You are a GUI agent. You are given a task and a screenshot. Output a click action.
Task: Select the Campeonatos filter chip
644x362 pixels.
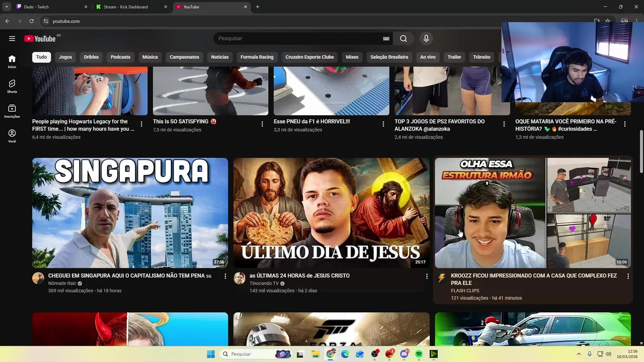click(x=184, y=57)
